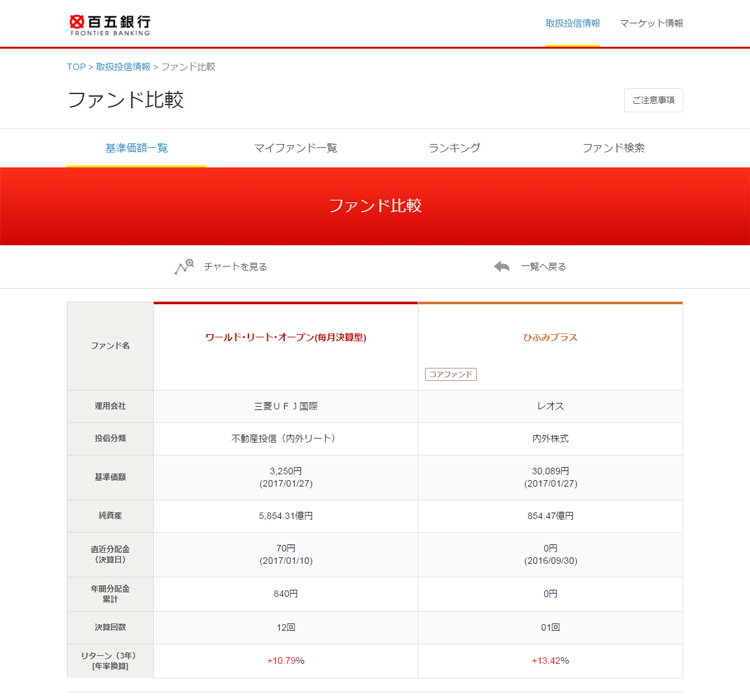Viewport: 750px width, 700px height.
Task: Click the ファンド比較 page heading
Action: pyautogui.click(x=126, y=100)
